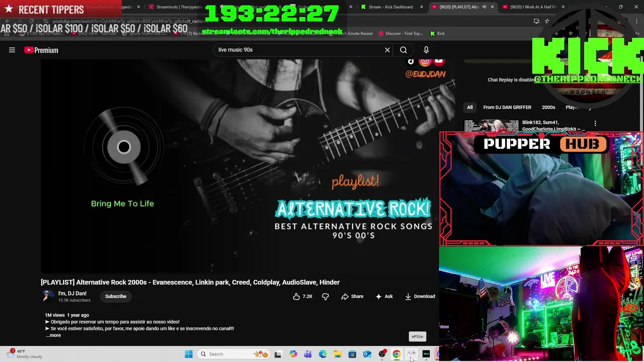The height and width of the screenshot is (362, 644).
Task: Select 'From DJ DAN GRIFFER' filter chip
Action: tap(507, 107)
